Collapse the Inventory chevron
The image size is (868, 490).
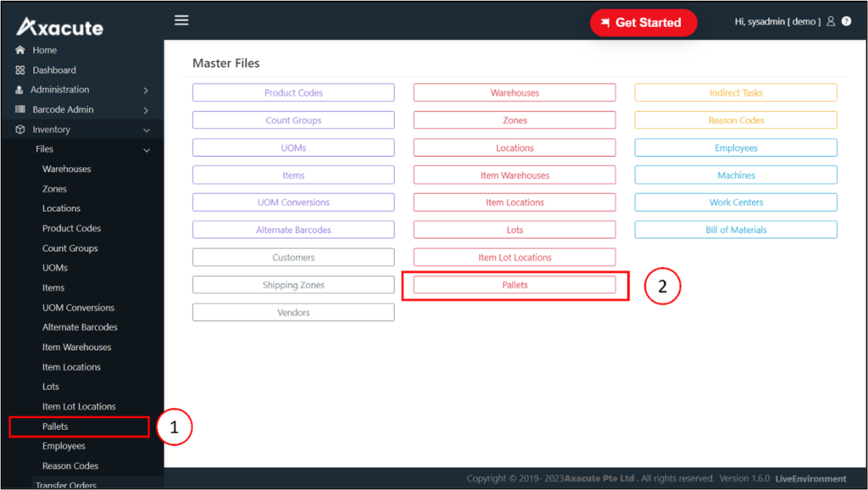[146, 130]
